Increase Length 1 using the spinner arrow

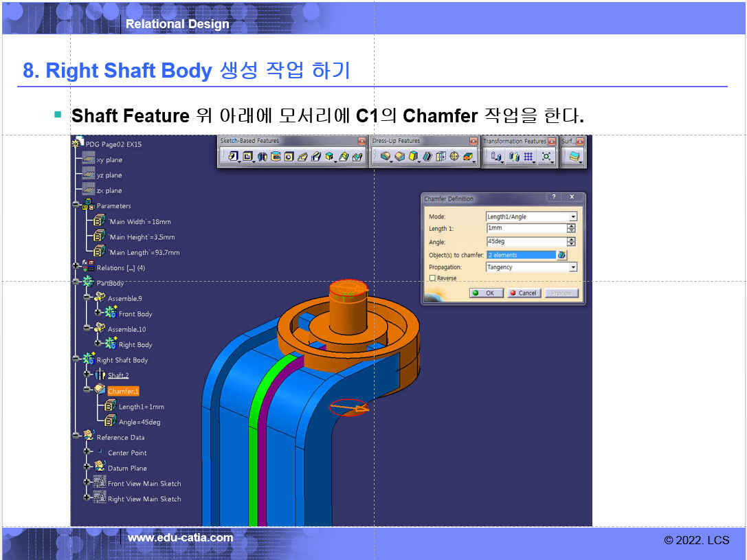click(x=571, y=226)
